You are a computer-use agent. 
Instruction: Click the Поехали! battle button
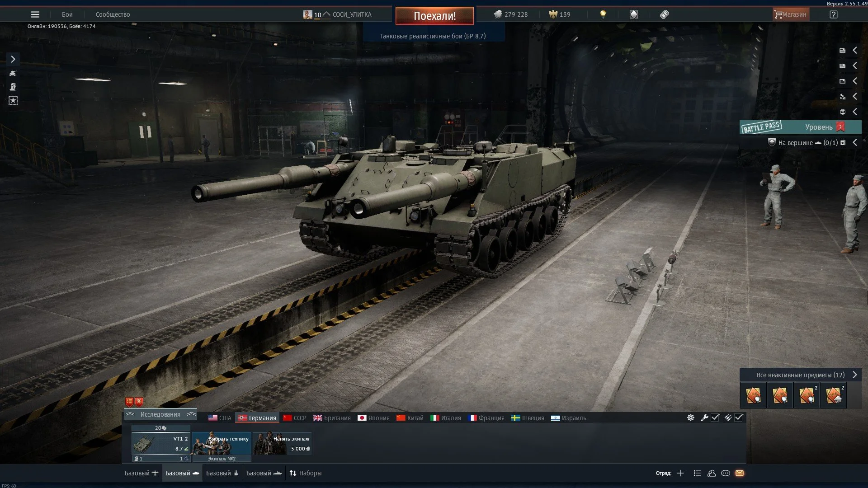[434, 16]
